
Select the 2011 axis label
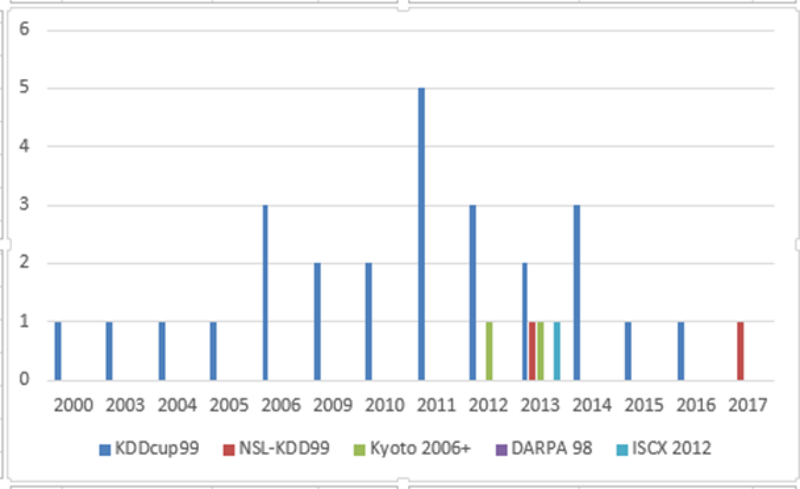click(x=436, y=405)
